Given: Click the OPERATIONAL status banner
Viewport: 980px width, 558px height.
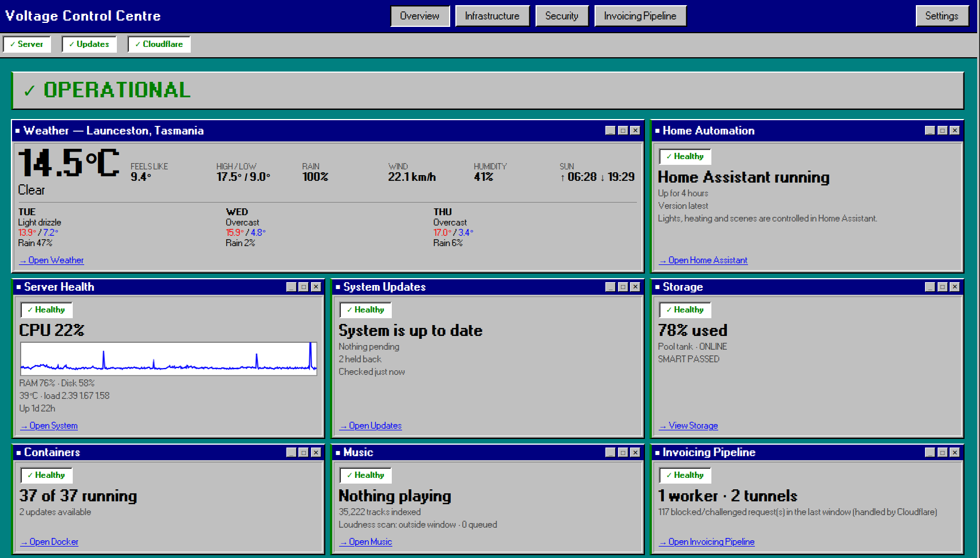Looking at the screenshot, I should tap(488, 90).
